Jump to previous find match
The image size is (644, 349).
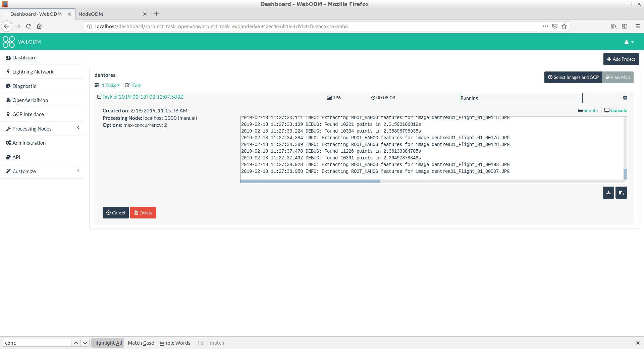coord(76,343)
